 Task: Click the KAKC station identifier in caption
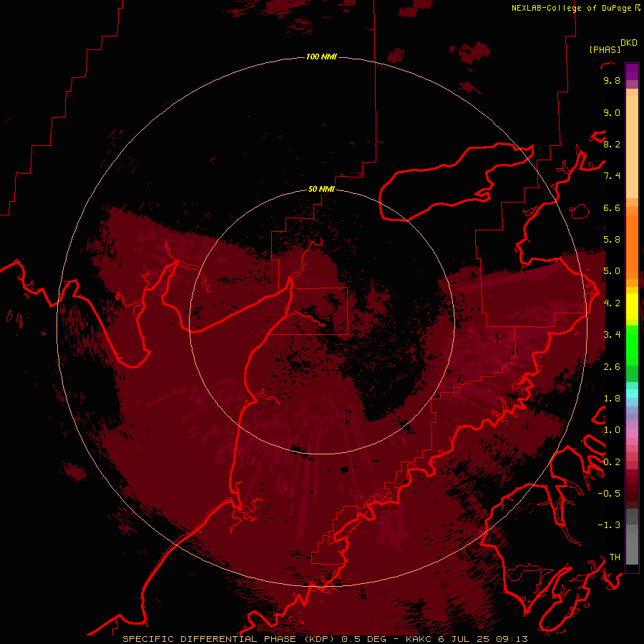[419, 639]
